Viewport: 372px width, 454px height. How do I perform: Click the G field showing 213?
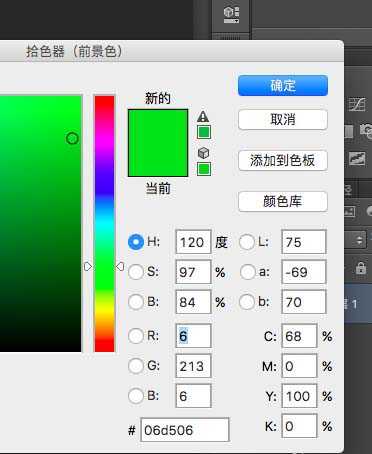(193, 366)
